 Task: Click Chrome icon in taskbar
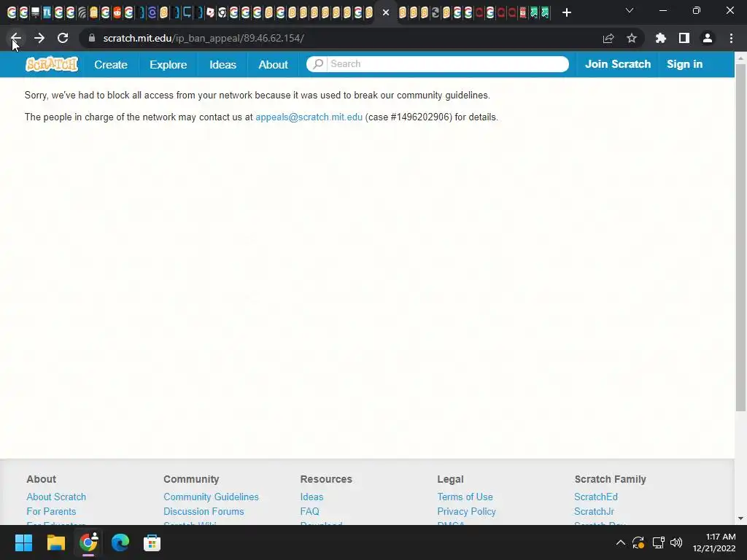coord(88,542)
